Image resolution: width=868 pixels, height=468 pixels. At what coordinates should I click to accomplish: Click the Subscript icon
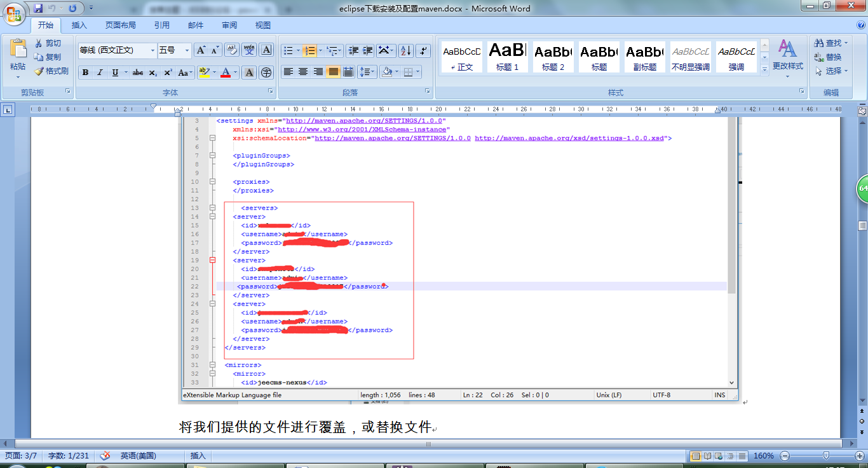tap(153, 72)
